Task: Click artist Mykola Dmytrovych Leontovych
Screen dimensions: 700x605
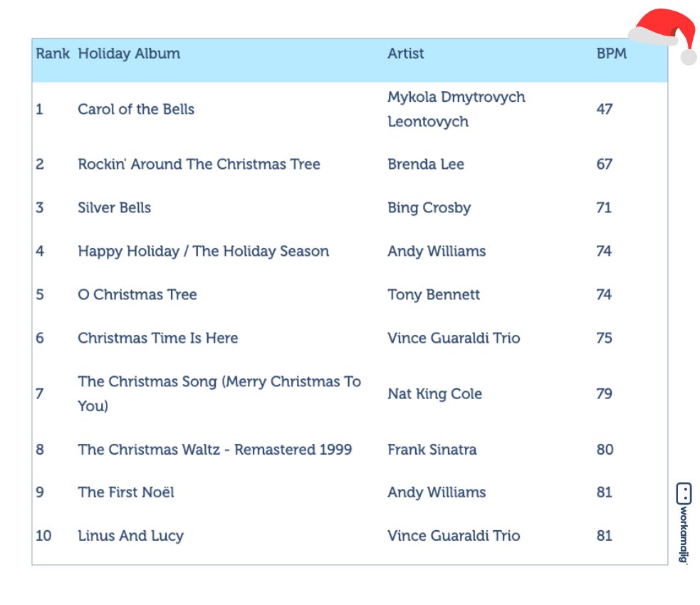Action: [x=456, y=109]
